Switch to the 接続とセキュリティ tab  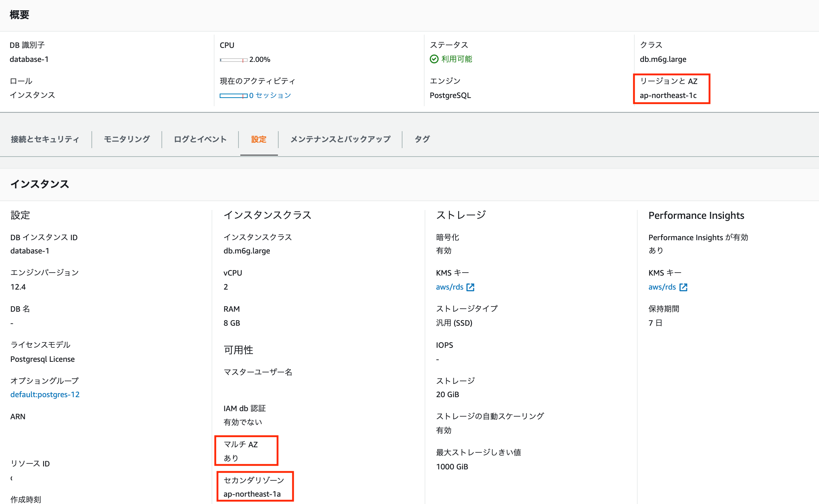(x=44, y=139)
